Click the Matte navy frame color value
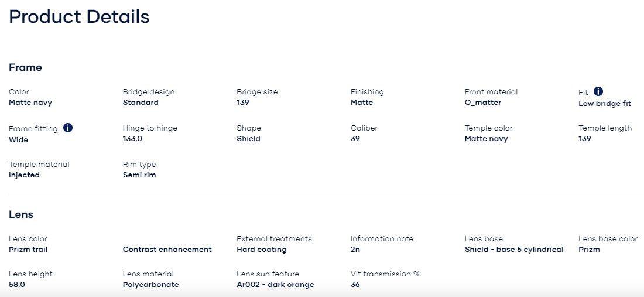 (30, 103)
